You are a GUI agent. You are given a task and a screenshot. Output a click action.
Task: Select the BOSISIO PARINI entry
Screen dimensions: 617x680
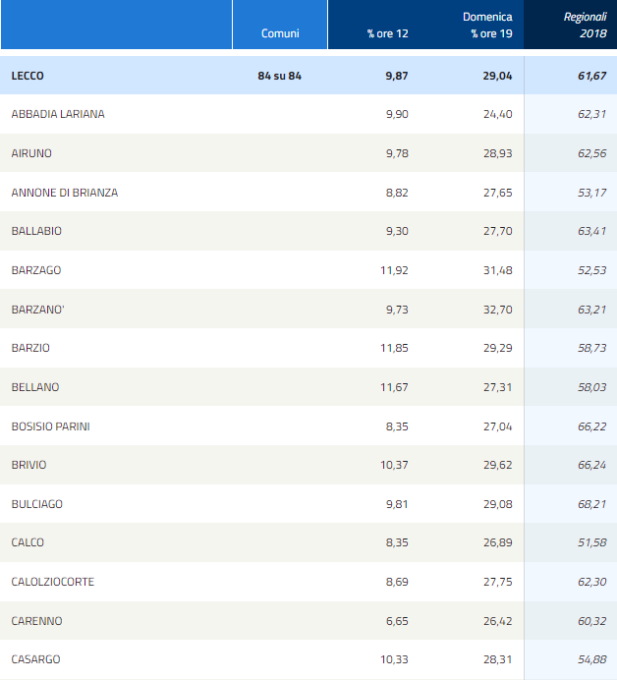click(49, 426)
